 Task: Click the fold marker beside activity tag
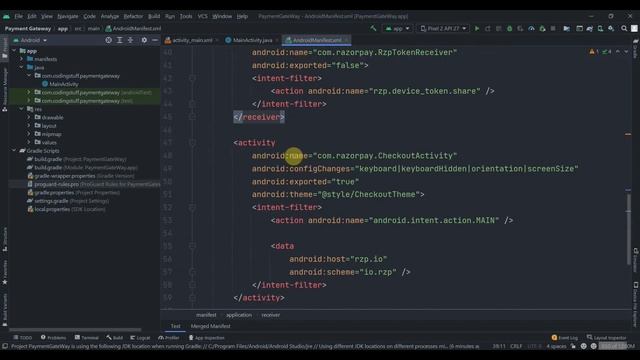[x=192, y=143]
